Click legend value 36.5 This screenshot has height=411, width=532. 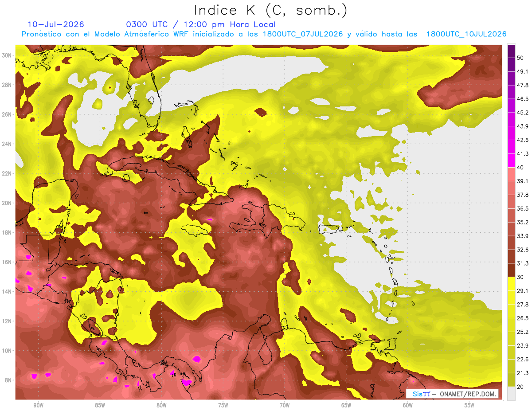(523, 208)
